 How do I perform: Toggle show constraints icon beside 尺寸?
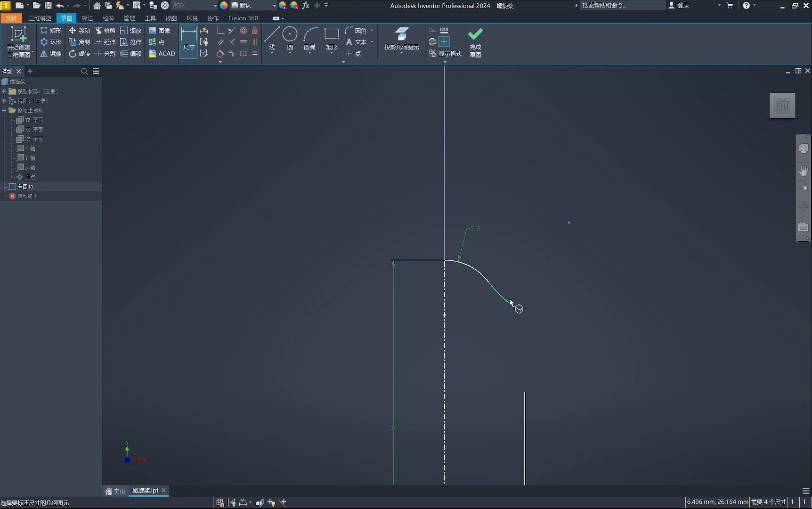tap(204, 42)
